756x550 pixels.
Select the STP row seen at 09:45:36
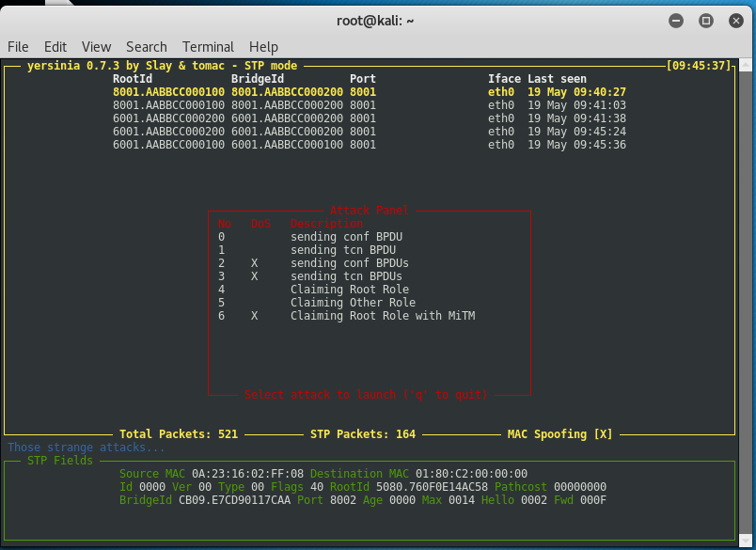click(x=370, y=145)
